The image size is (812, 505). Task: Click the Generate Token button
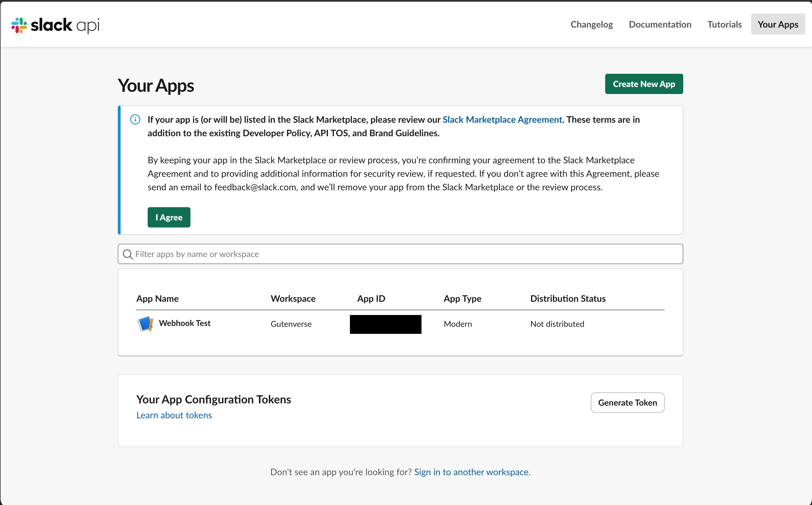(627, 403)
